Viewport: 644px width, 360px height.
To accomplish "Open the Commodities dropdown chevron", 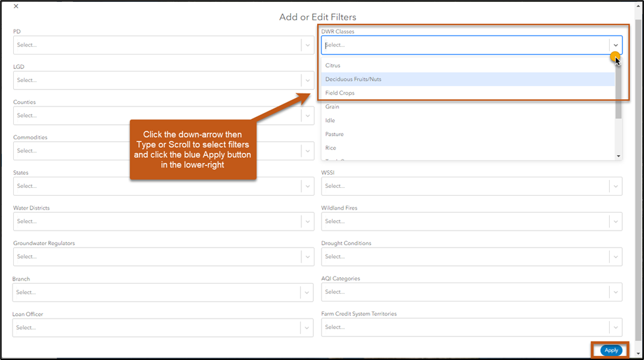I will (307, 151).
